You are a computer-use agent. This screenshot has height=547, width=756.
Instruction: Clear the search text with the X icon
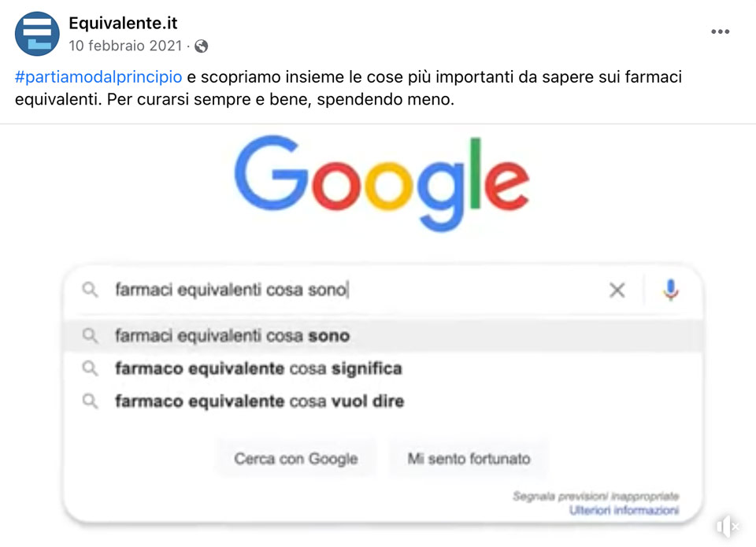tap(617, 290)
